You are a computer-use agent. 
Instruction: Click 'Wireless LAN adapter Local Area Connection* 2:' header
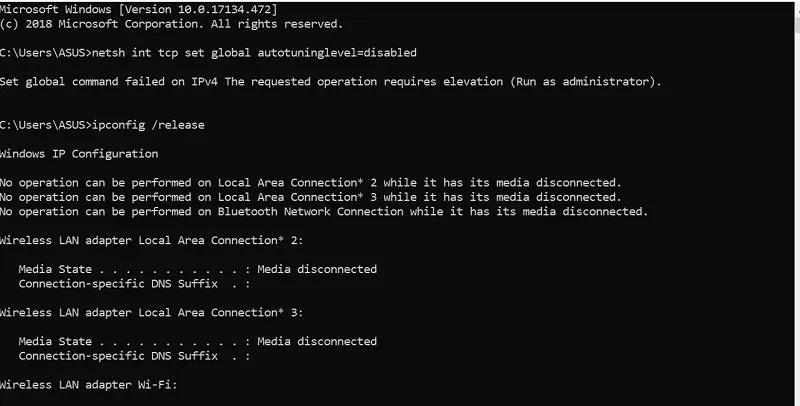click(x=152, y=240)
